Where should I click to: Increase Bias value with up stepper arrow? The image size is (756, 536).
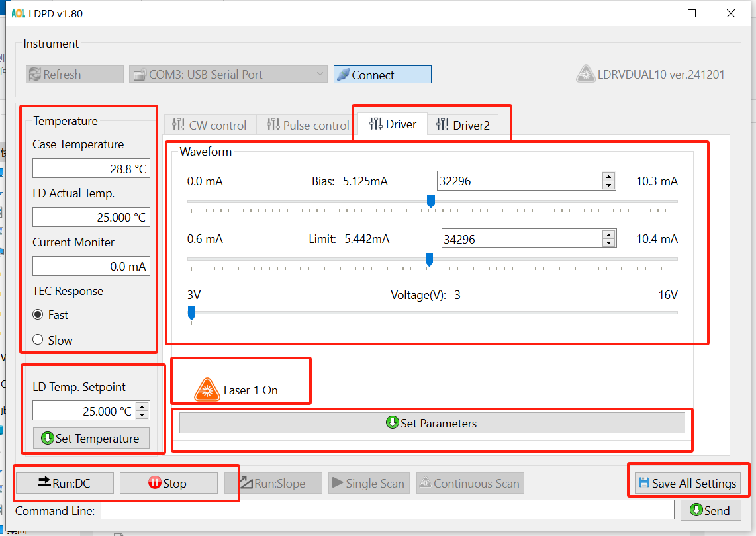(609, 177)
